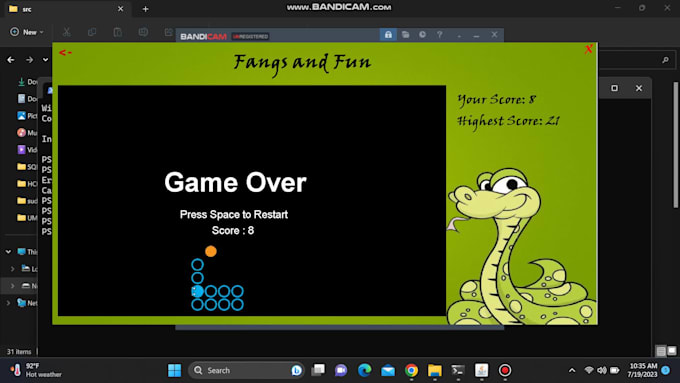Image resolution: width=680 pixels, height=383 pixels.
Task: Click the red back arrow in the game
Action: (x=65, y=52)
